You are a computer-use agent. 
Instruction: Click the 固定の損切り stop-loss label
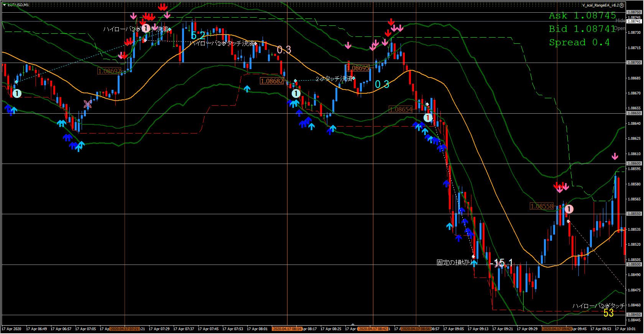[x=454, y=262]
